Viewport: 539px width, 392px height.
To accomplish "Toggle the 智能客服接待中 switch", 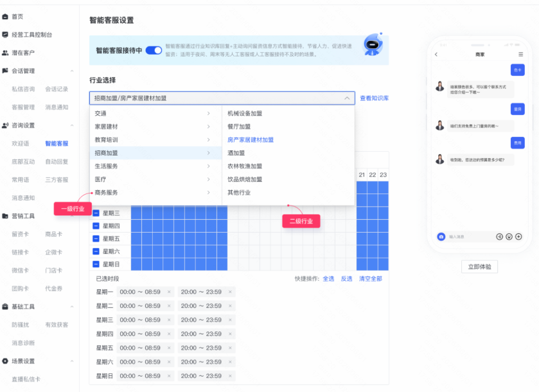I will pyautogui.click(x=154, y=51).
